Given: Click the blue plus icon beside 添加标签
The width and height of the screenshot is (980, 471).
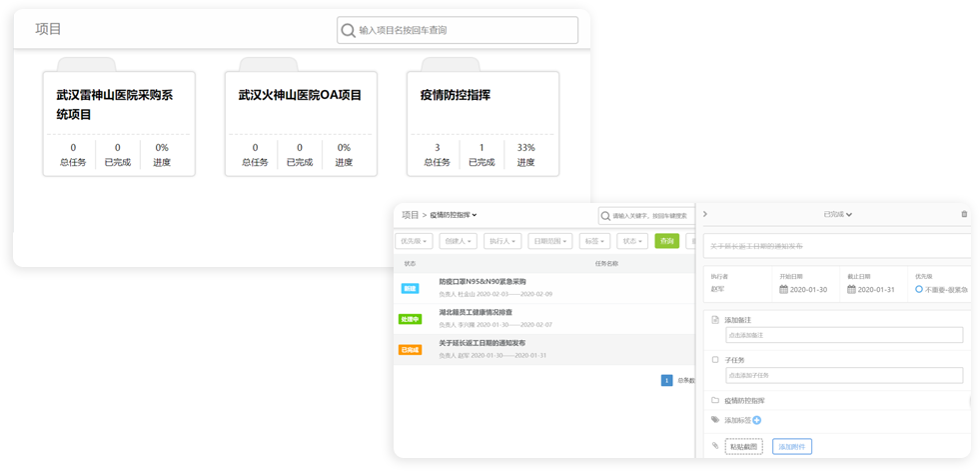Looking at the screenshot, I should point(756,420).
